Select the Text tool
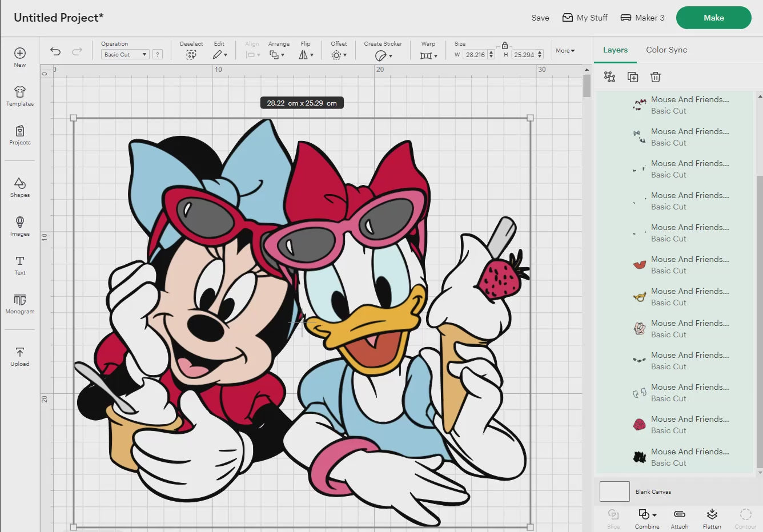 click(x=20, y=265)
